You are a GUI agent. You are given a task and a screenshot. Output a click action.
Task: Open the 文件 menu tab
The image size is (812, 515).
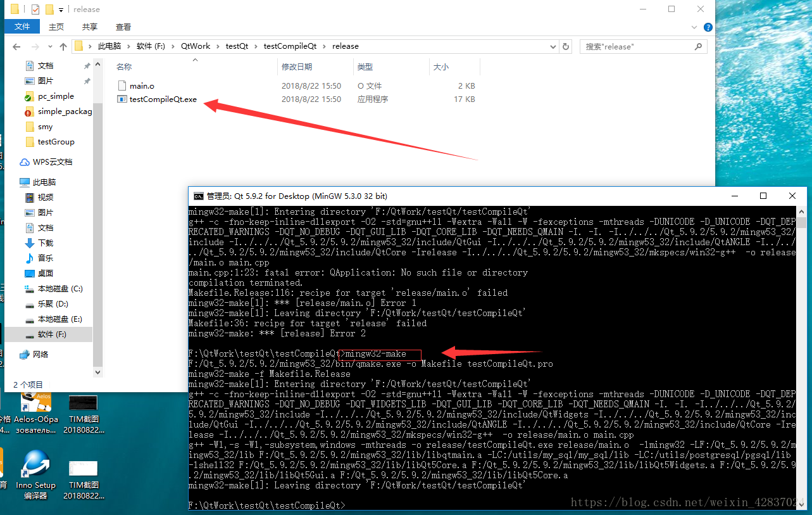22,27
